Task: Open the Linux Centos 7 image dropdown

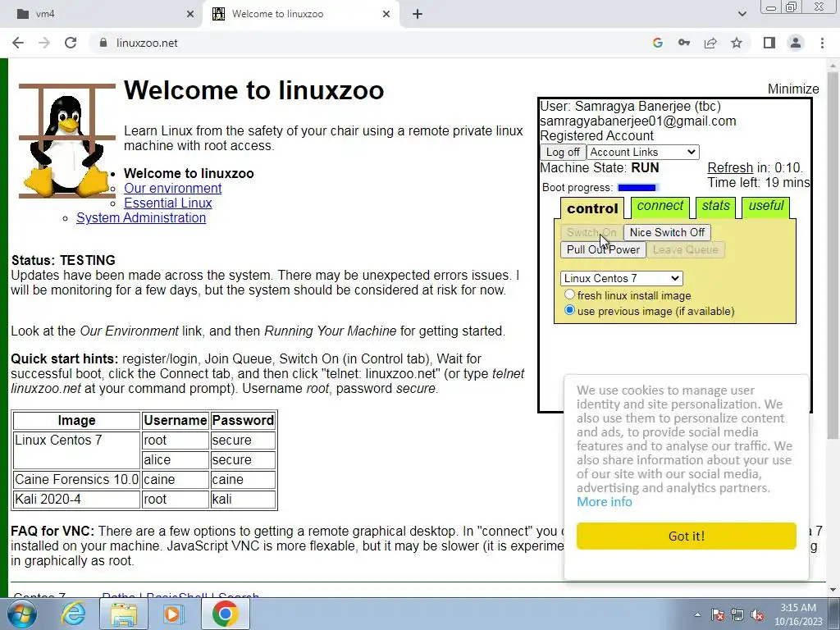Action: pyautogui.click(x=622, y=278)
